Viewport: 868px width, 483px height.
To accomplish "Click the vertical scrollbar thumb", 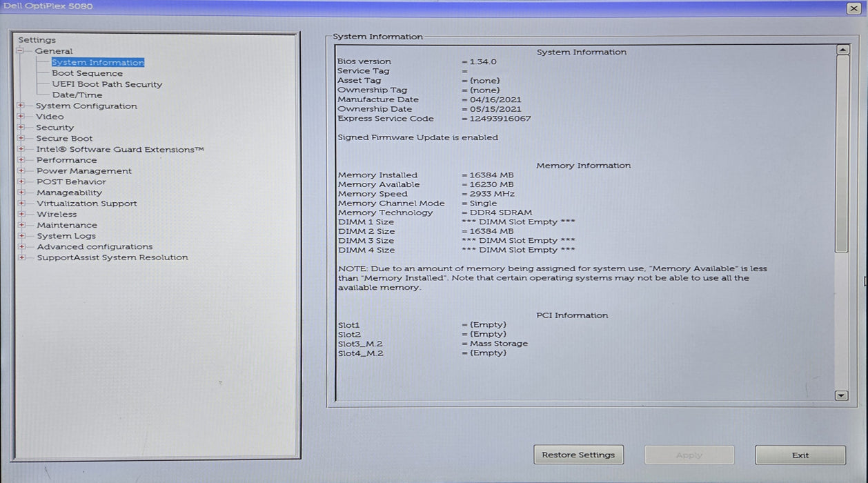I will pyautogui.click(x=842, y=153).
